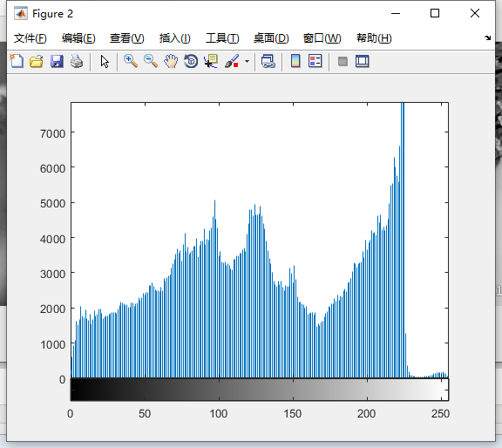Image resolution: width=502 pixels, height=448 pixels.
Task: Open the 帮助(H) menu
Action: point(374,38)
